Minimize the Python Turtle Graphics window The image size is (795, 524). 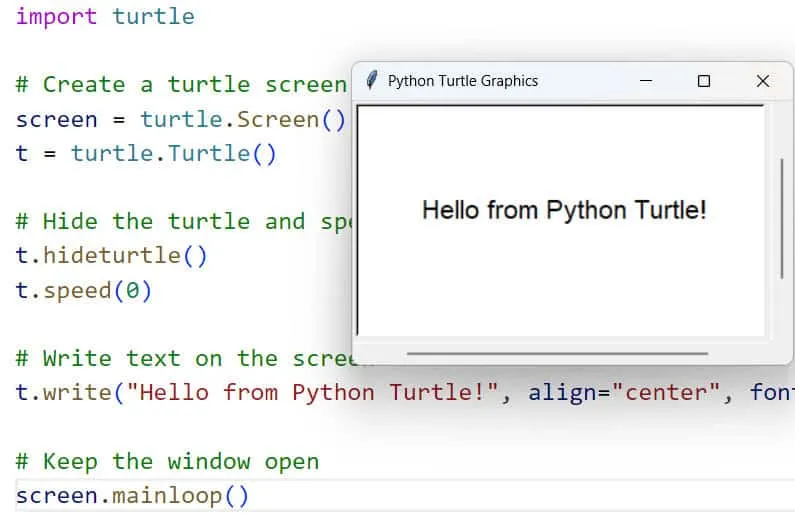[x=646, y=81]
